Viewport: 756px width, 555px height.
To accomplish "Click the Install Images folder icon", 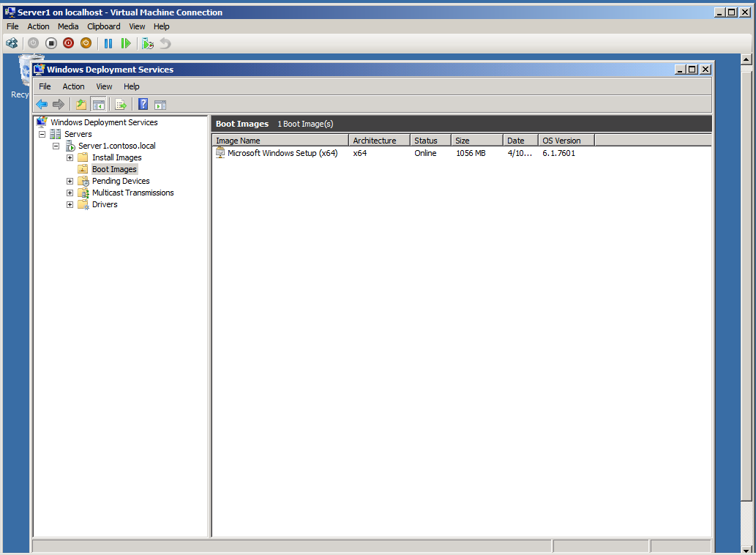I will click(x=83, y=157).
